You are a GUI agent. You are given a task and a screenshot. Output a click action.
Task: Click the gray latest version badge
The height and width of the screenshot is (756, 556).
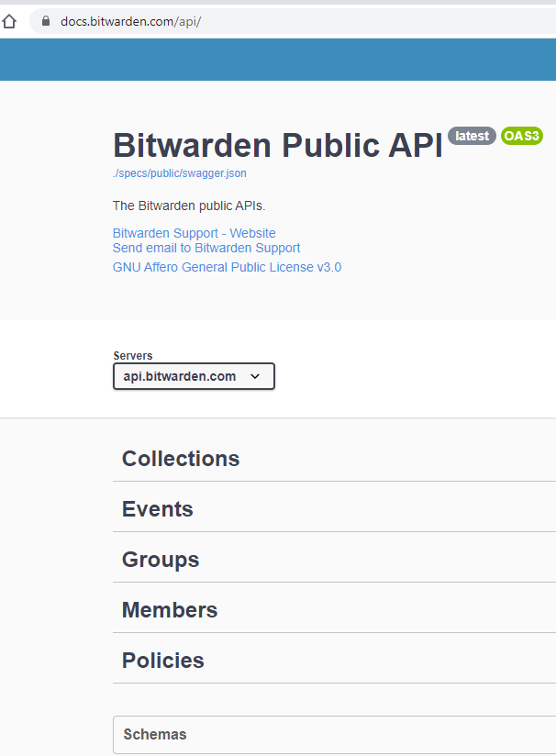pos(472,136)
